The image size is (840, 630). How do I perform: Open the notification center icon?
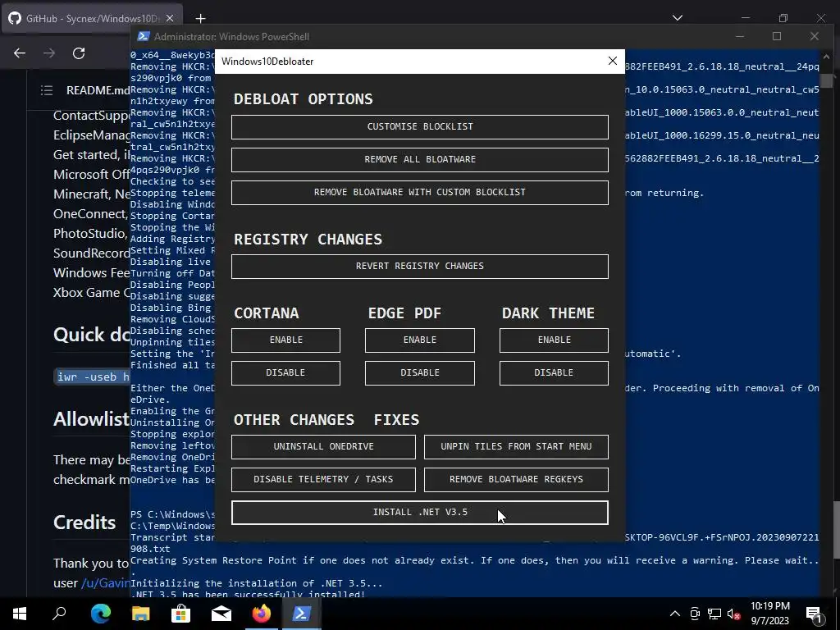tap(815, 614)
